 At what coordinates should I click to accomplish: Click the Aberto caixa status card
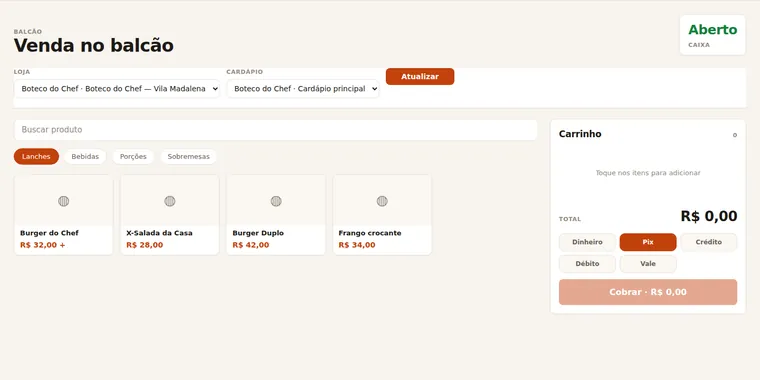pyautogui.click(x=712, y=35)
